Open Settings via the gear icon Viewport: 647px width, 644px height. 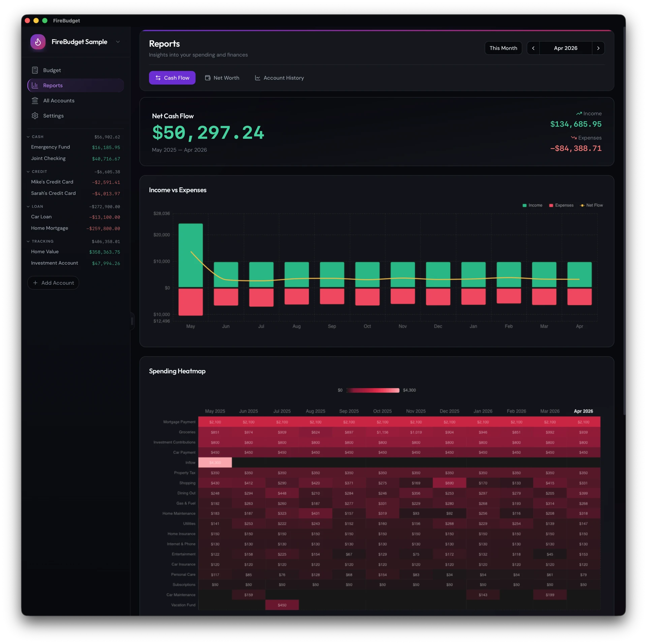[x=35, y=116]
